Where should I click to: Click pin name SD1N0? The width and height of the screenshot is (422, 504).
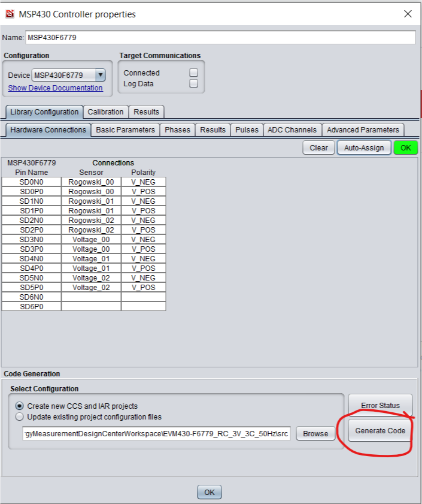(x=32, y=201)
